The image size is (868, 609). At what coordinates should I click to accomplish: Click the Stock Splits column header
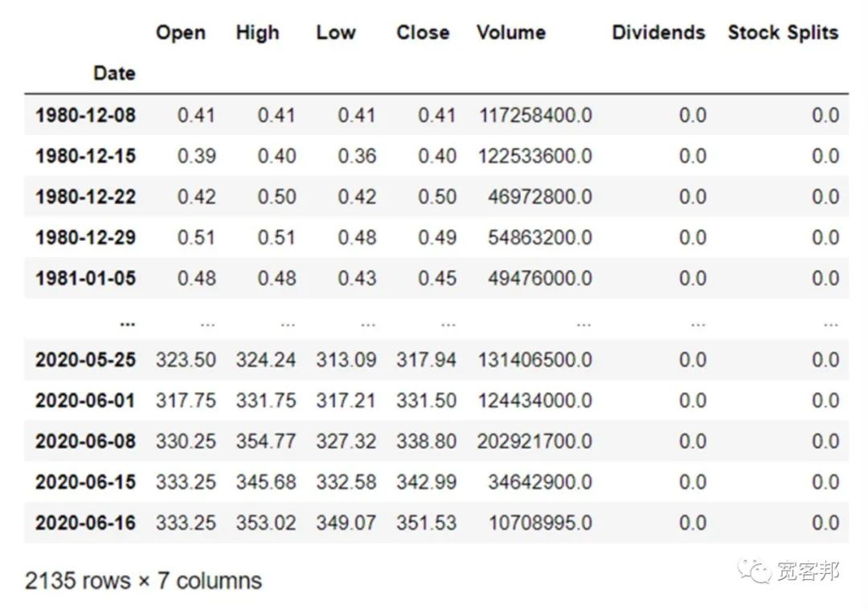click(x=783, y=33)
